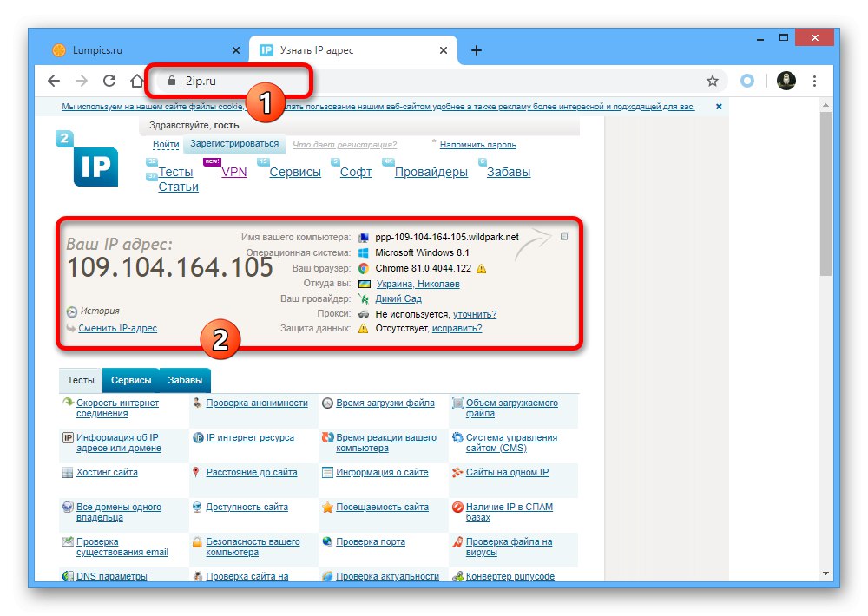Open the Украина, Николаев location link
This screenshot has height=616, width=868.
tap(418, 284)
